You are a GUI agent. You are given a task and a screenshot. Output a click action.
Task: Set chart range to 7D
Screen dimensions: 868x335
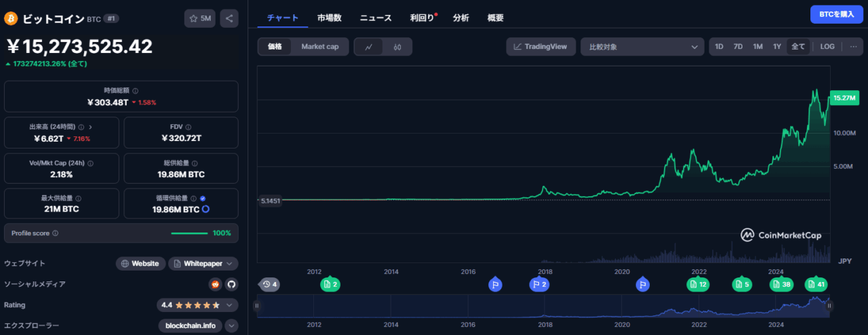coord(738,47)
